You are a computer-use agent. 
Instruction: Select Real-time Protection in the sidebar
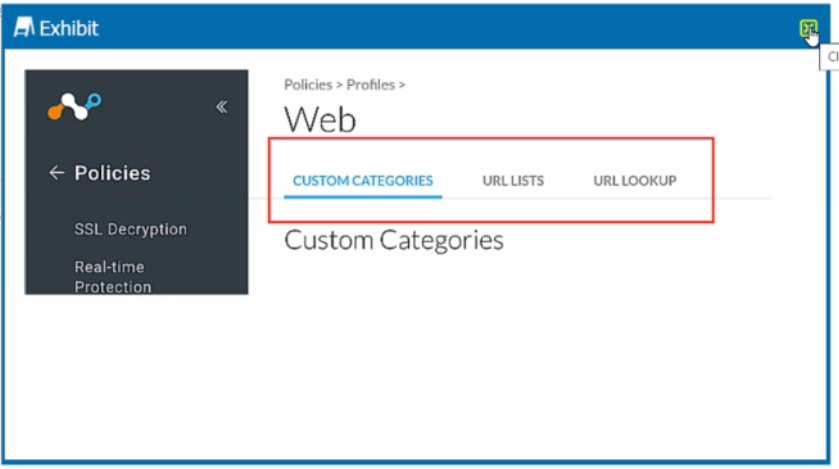(112, 277)
